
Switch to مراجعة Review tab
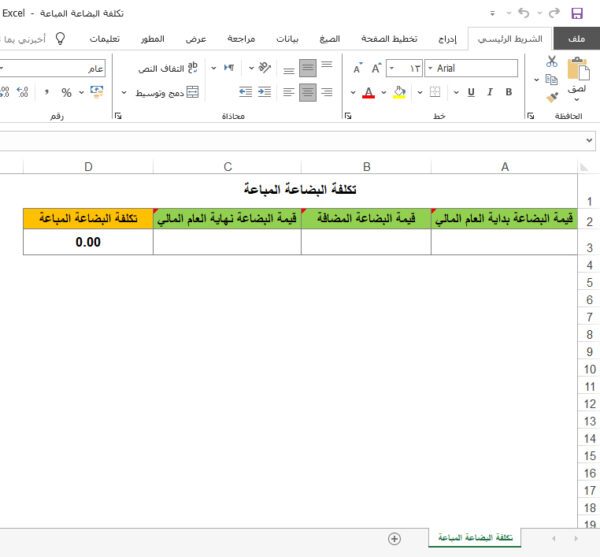tap(241, 39)
